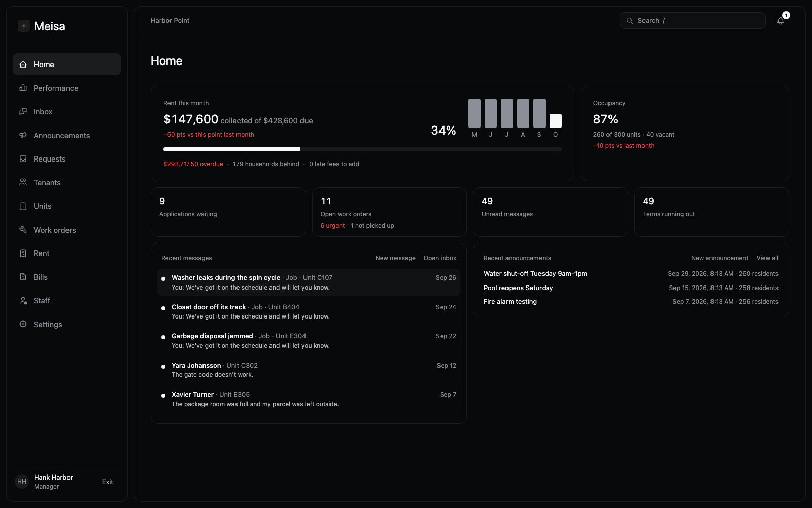
Task: Create a New announcement
Action: point(720,258)
